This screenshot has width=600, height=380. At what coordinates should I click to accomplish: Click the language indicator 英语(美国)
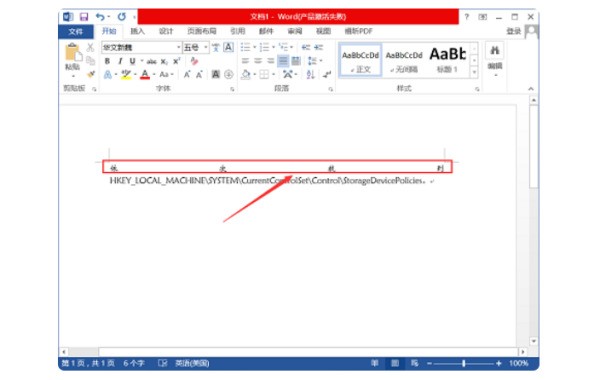click(x=192, y=363)
